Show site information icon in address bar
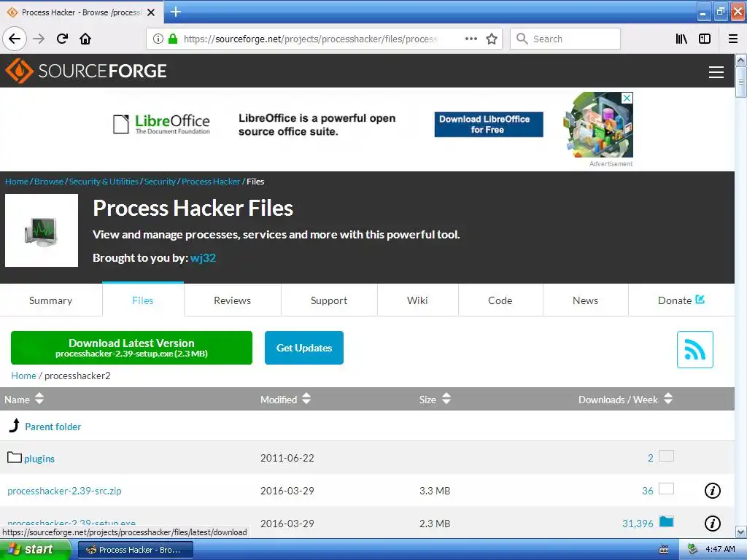The image size is (747, 560). click(x=158, y=39)
